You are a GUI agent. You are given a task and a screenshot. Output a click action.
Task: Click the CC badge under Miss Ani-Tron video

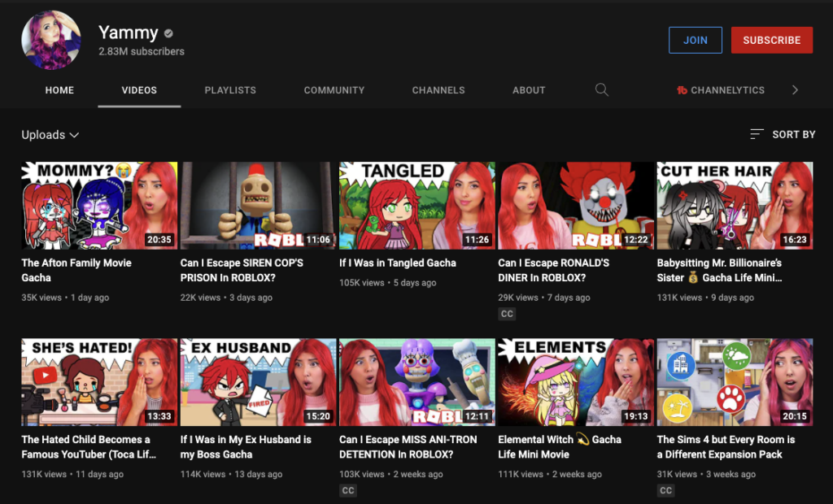348,490
